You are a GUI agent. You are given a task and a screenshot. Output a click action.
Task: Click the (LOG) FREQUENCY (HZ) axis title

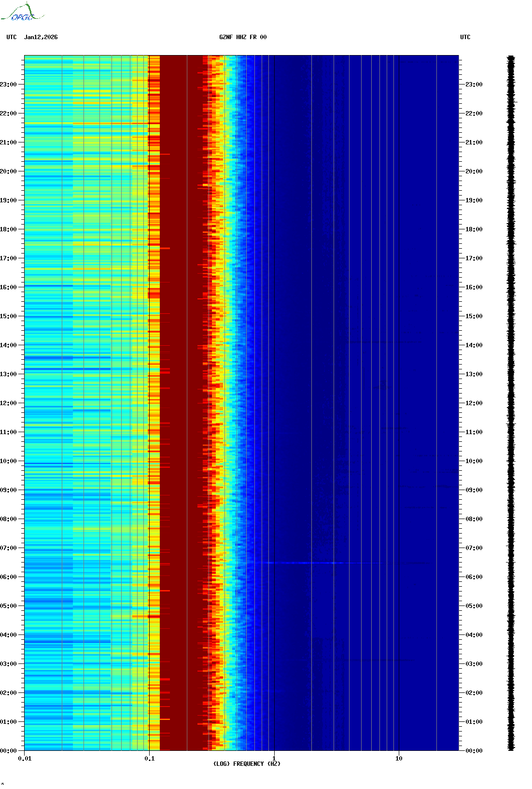tap(247, 764)
